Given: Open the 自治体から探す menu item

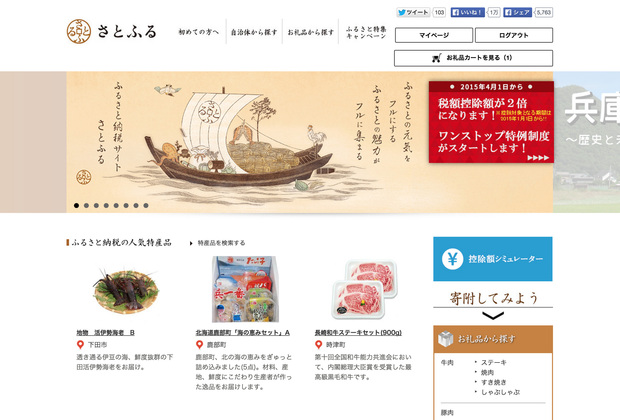Looking at the screenshot, I should [x=254, y=32].
